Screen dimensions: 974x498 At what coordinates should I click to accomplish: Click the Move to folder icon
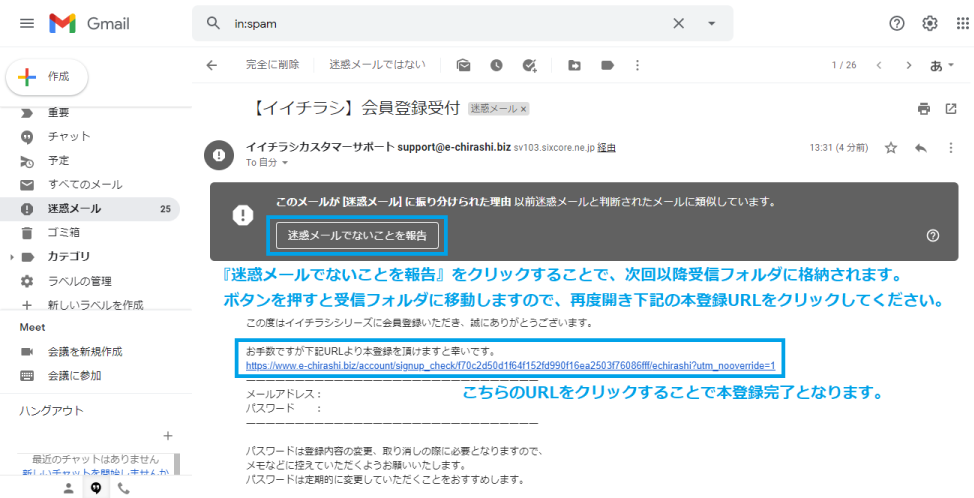click(575, 65)
